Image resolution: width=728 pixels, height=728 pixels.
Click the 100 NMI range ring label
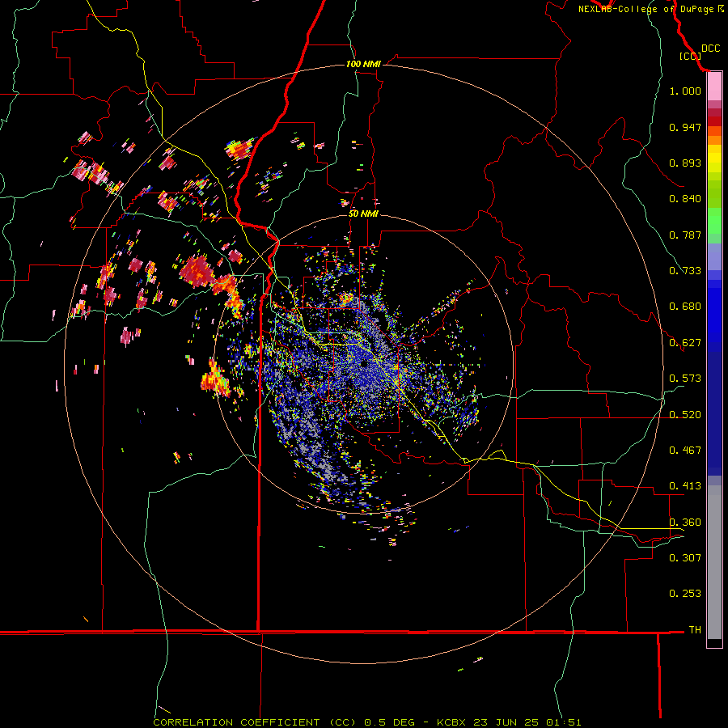pyautogui.click(x=363, y=64)
